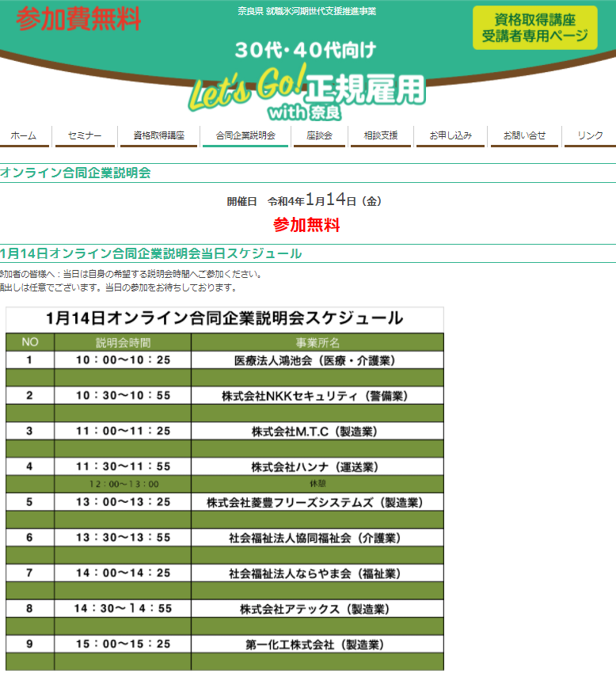This screenshot has width=616, height=677.
Task: Go to the セミナー page
Action: pos(85,135)
